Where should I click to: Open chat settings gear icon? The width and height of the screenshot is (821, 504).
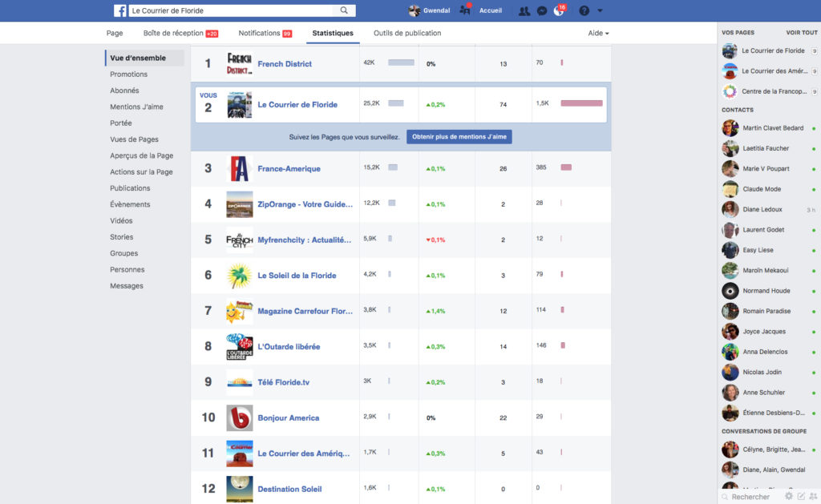pyautogui.click(x=789, y=496)
